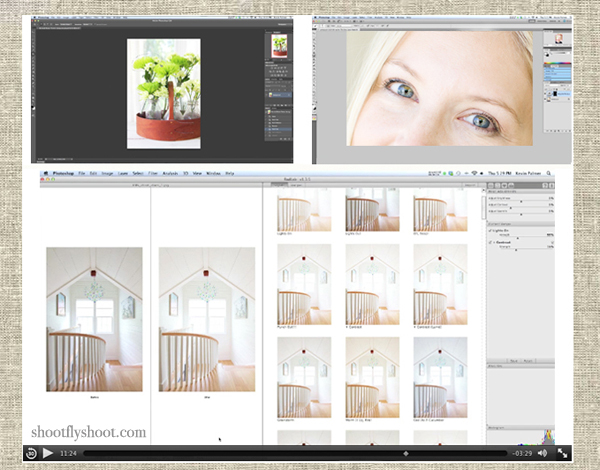Click the Before preview image of the loft
600x470 pixels.
pyautogui.click(x=95, y=319)
